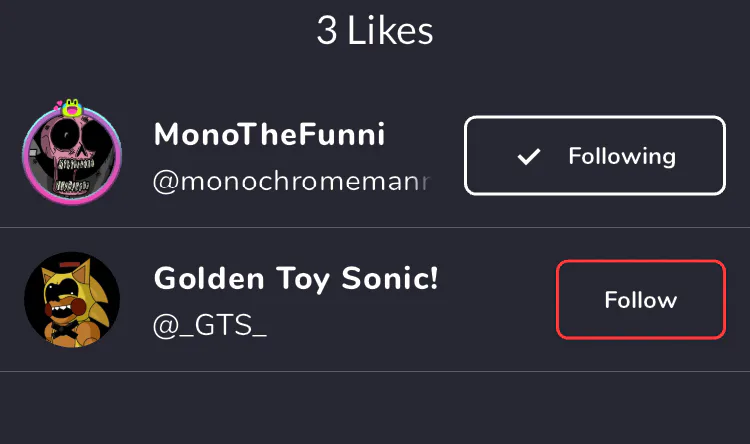Unfollow MonoTheFunni via the Following button
750x444 pixels.
coord(594,156)
